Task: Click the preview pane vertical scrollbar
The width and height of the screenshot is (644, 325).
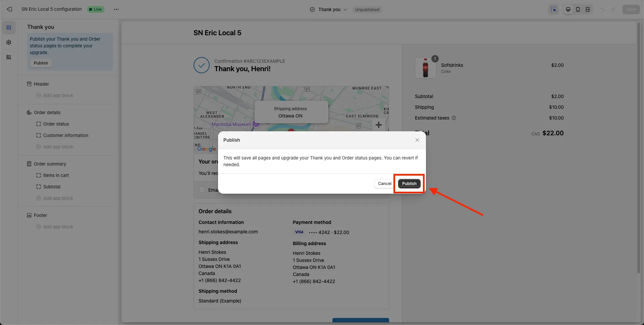Action: 639,148
